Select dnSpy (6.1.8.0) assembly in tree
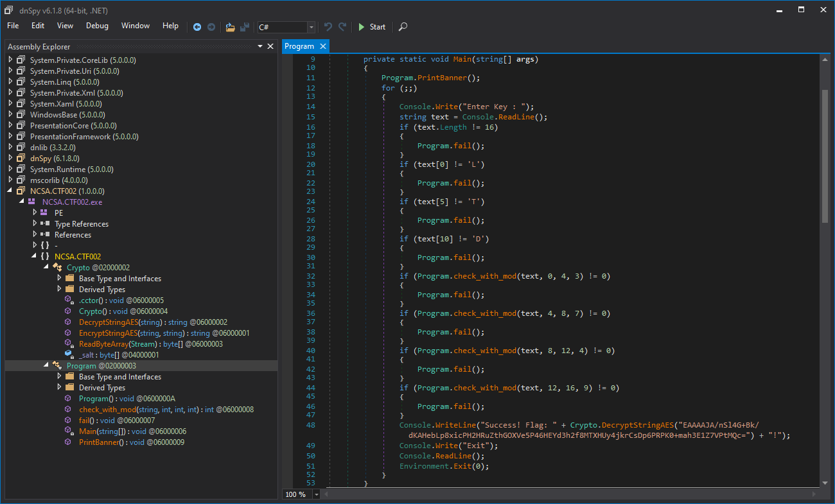This screenshot has width=835, height=504. pos(55,158)
